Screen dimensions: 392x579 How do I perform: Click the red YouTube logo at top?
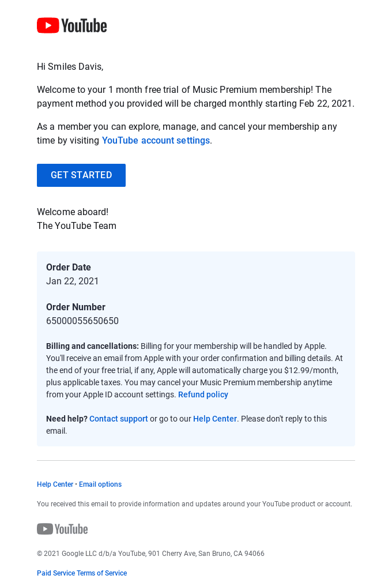pyautogui.click(x=72, y=25)
